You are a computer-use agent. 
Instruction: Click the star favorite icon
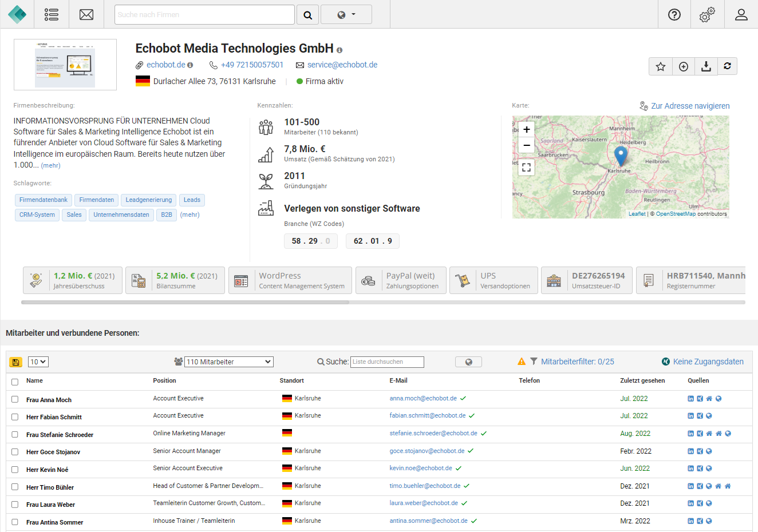661,66
